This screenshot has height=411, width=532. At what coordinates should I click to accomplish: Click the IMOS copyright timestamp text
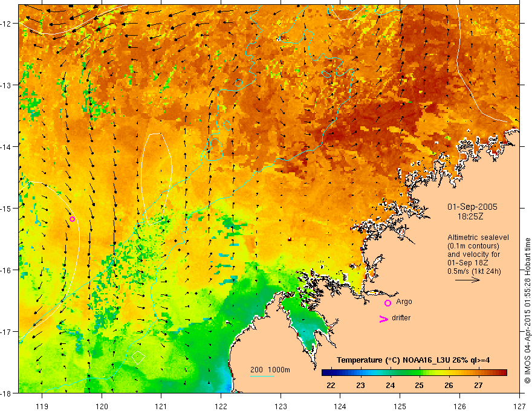pyautogui.click(x=527, y=311)
